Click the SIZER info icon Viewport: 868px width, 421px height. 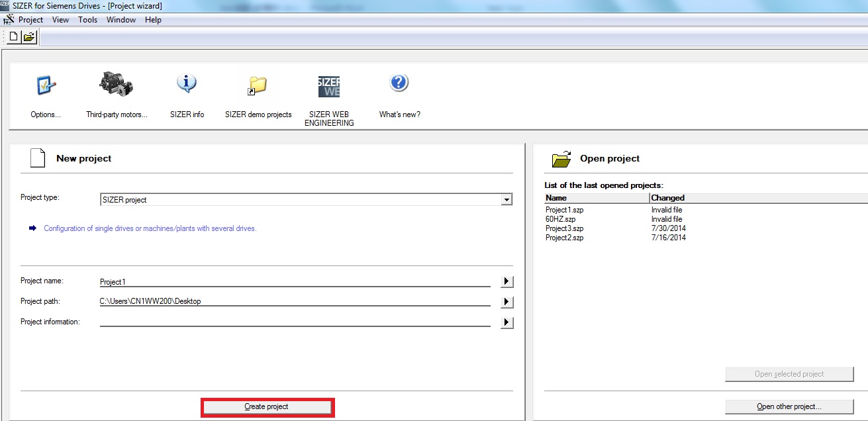pos(187,83)
